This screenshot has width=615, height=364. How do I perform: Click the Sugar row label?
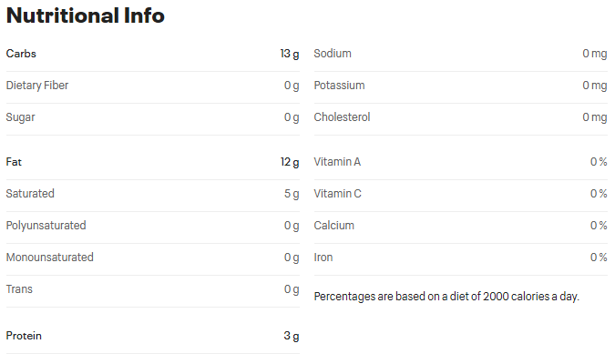21,117
